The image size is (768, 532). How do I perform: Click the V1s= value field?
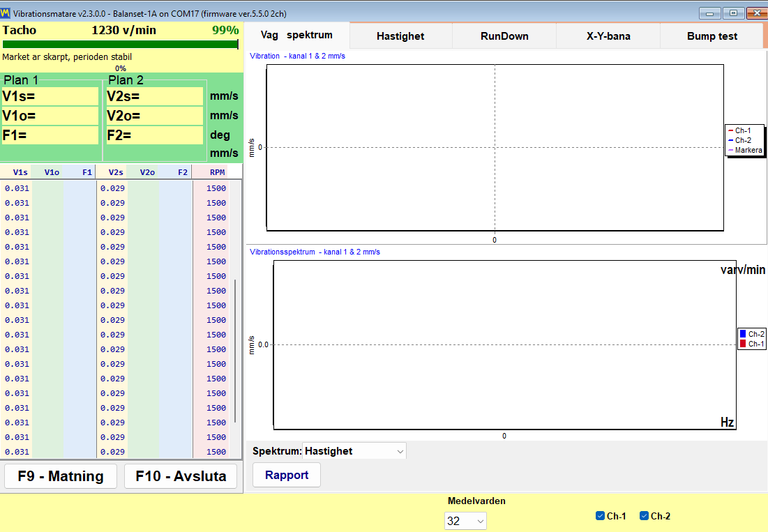50,96
